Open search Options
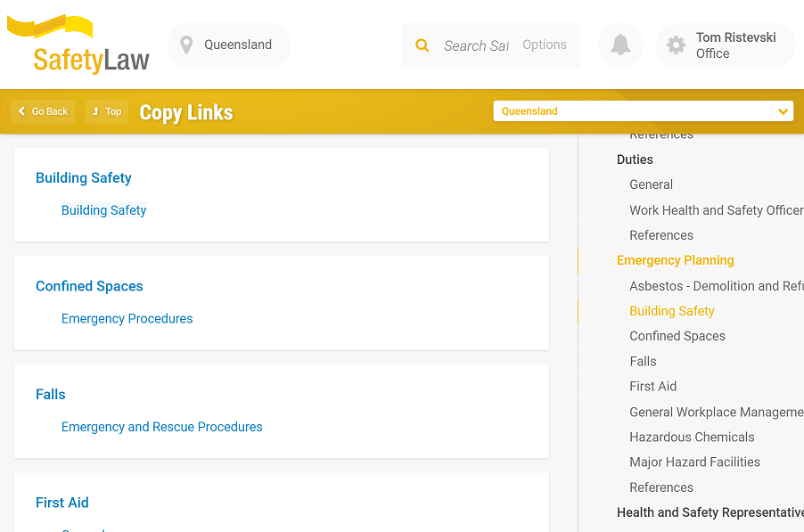Screen dimensions: 804x532 [545, 45]
